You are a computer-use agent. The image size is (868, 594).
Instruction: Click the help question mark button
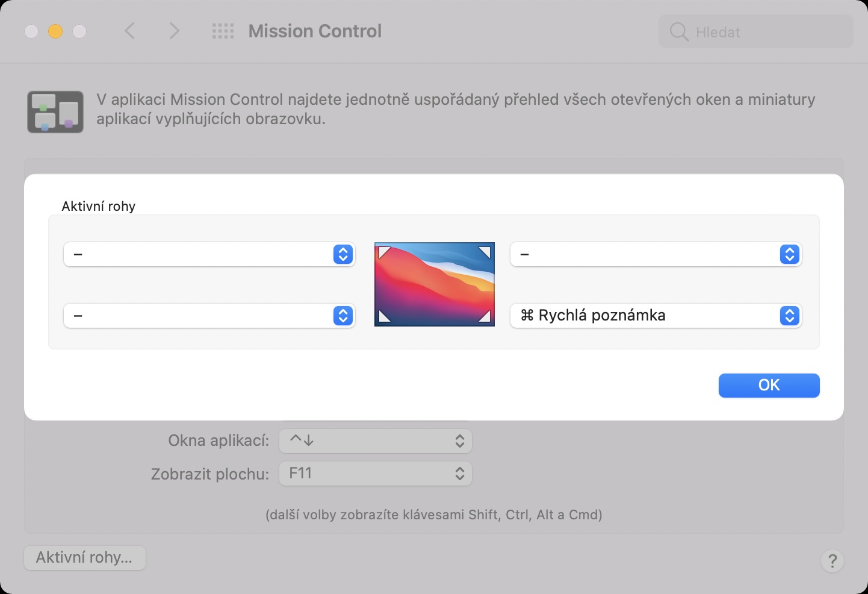(832, 561)
